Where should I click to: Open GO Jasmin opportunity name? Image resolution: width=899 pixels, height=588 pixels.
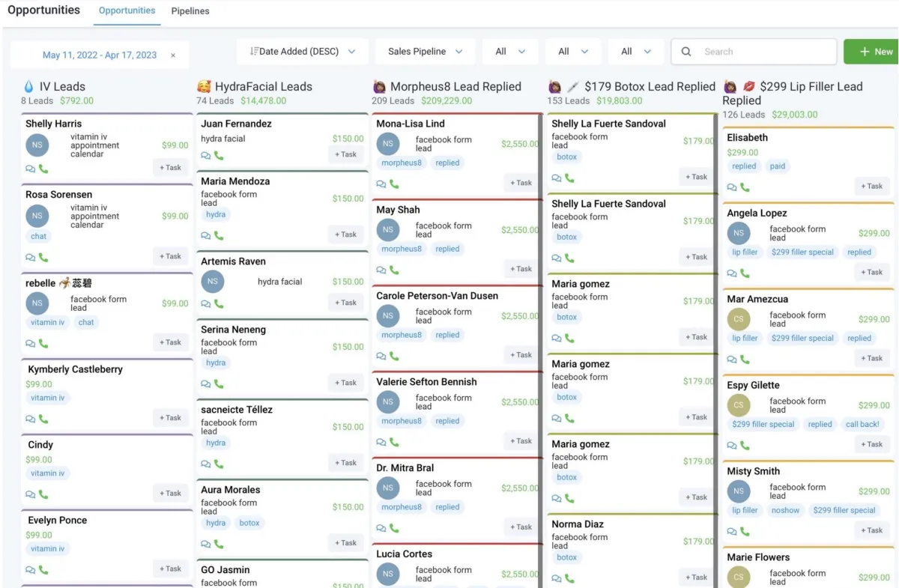tap(225, 570)
